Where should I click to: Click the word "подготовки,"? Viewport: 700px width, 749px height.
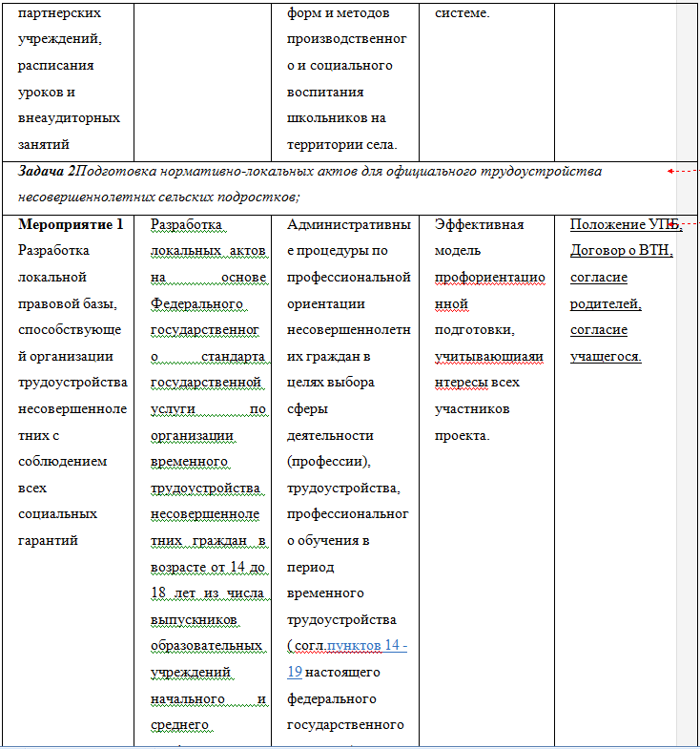[475, 329]
